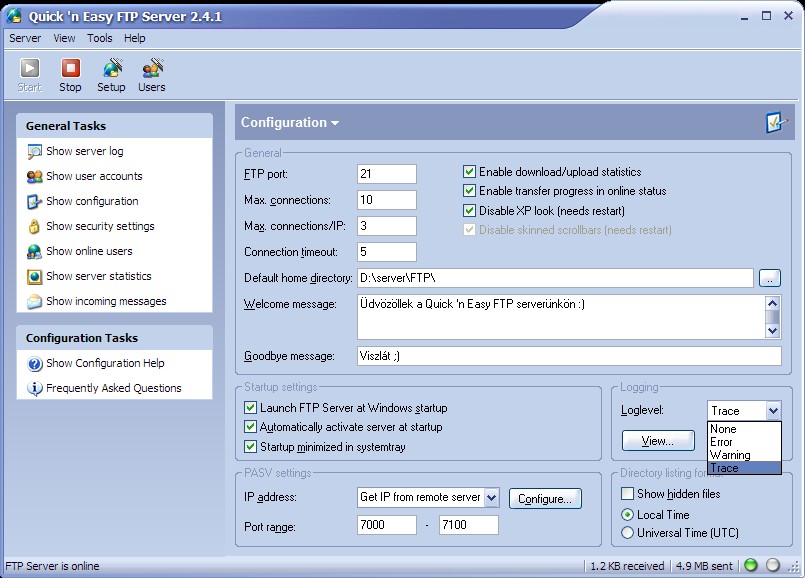The height and width of the screenshot is (578, 805).
Task: Click the Connection timeout input field
Action: (387, 252)
